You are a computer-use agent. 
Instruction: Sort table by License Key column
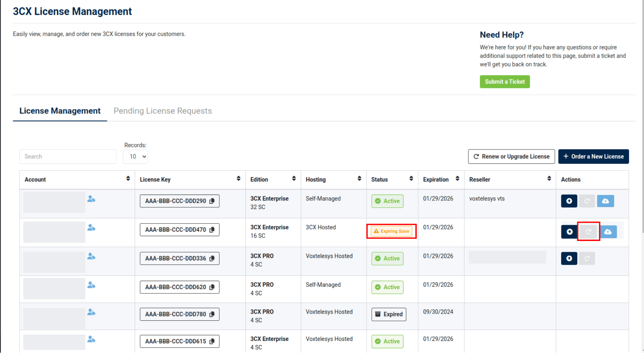(239, 179)
